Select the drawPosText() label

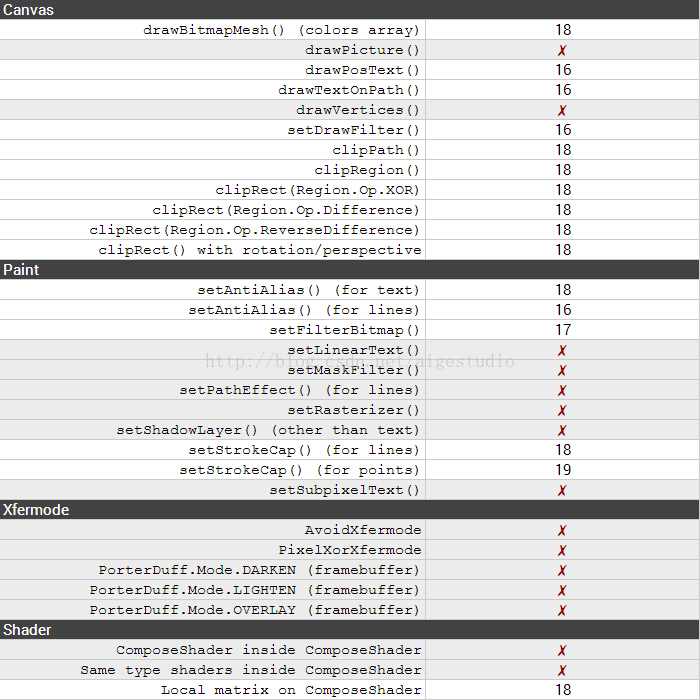tap(362, 70)
